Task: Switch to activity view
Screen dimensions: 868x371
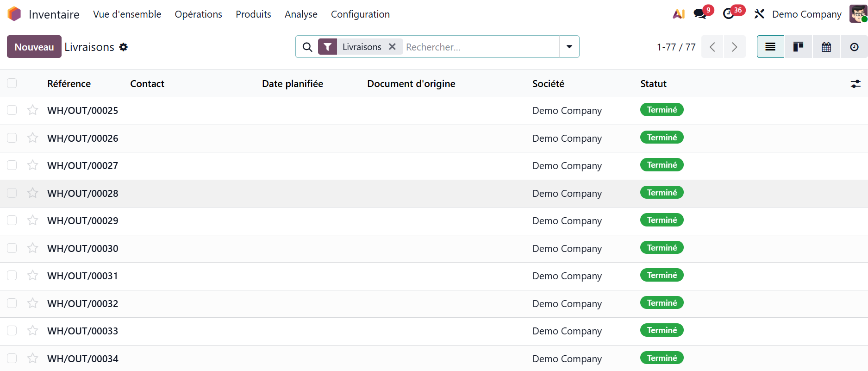Action: coord(854,47)
